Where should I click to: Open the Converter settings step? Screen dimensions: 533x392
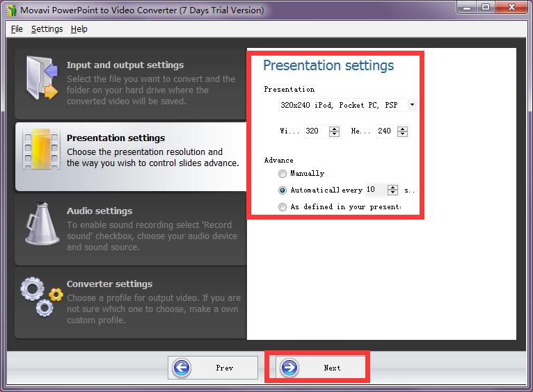click(131, 302)
